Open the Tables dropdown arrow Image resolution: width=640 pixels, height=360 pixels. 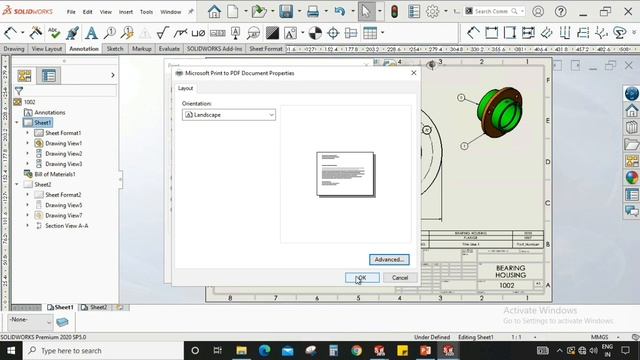[x=382, y=33]
